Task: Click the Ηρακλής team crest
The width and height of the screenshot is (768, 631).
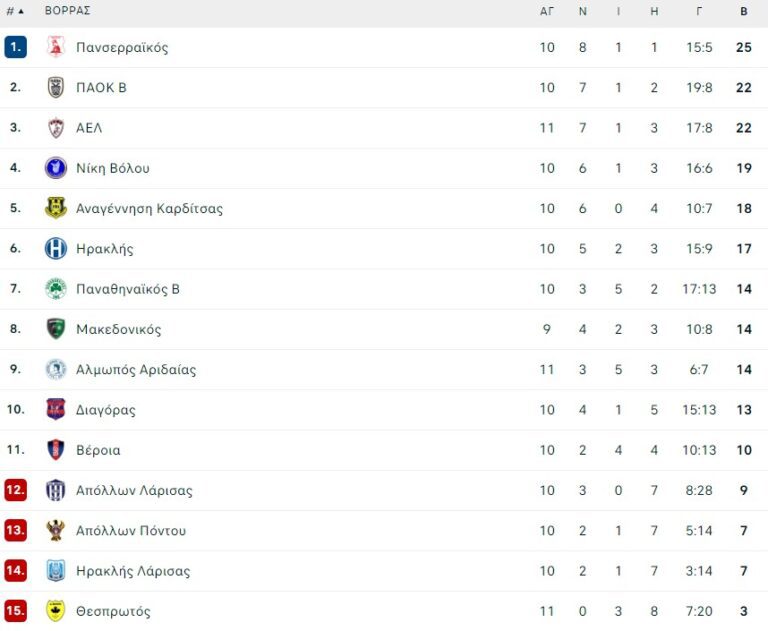Action: coord(56,249)
